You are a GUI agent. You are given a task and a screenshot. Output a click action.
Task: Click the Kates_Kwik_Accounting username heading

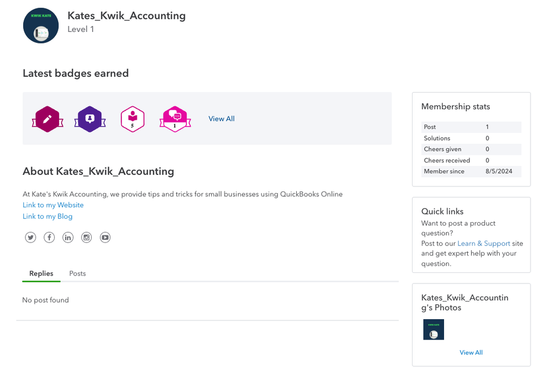coord(126,15)
